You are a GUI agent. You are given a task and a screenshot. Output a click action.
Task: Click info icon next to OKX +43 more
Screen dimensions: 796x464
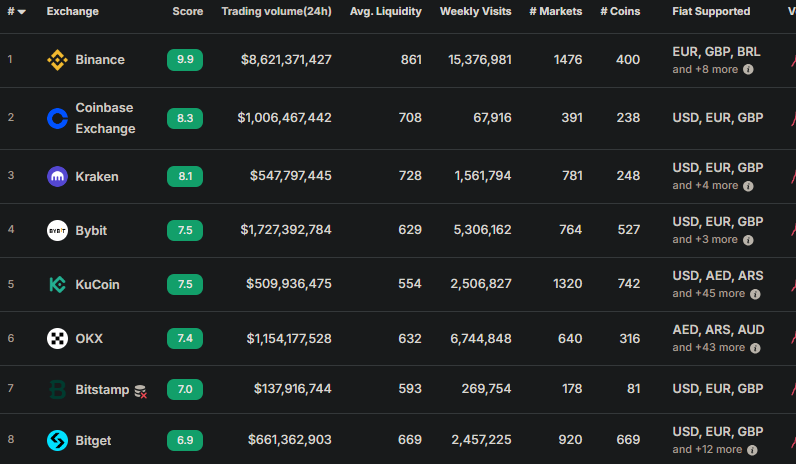tap(755, 348)
